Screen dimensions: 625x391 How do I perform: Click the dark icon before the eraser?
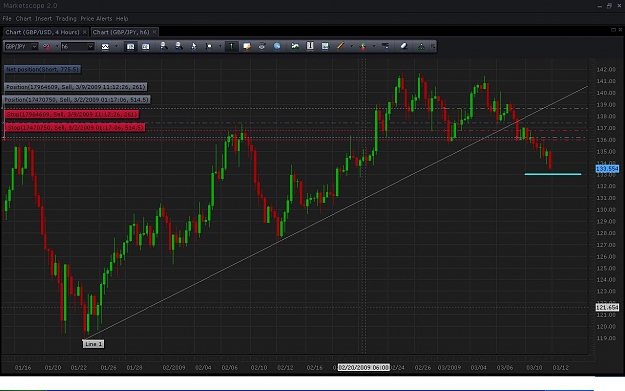(385, 47)
